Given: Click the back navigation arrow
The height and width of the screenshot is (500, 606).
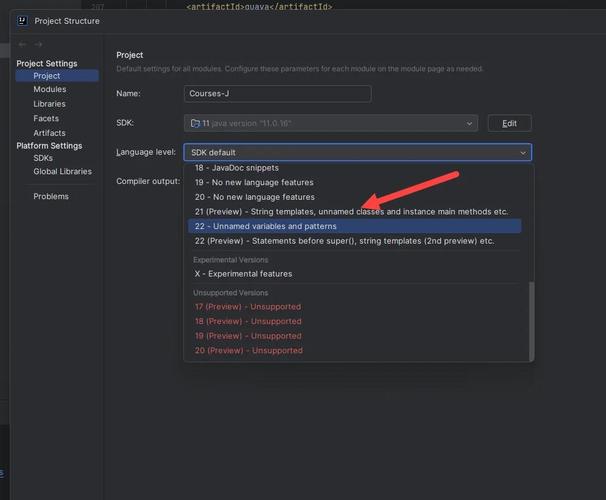Looking at the screenshot, I should (x=22, y=44).
